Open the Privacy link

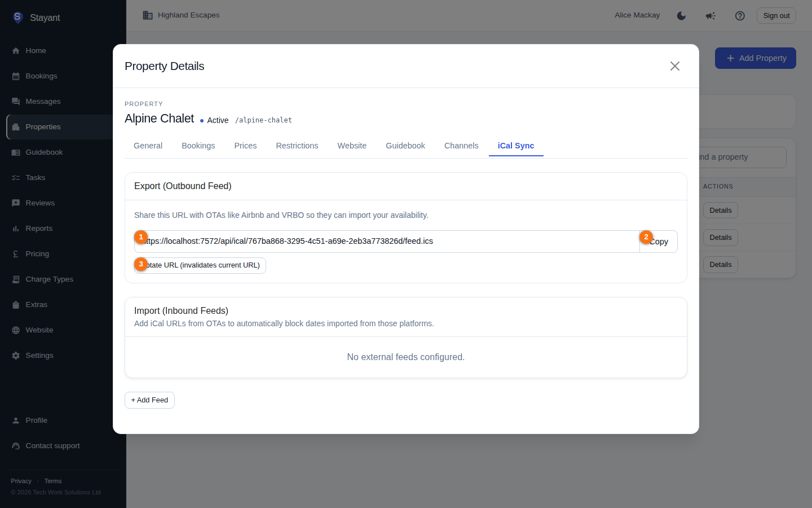tap(21, 481)
